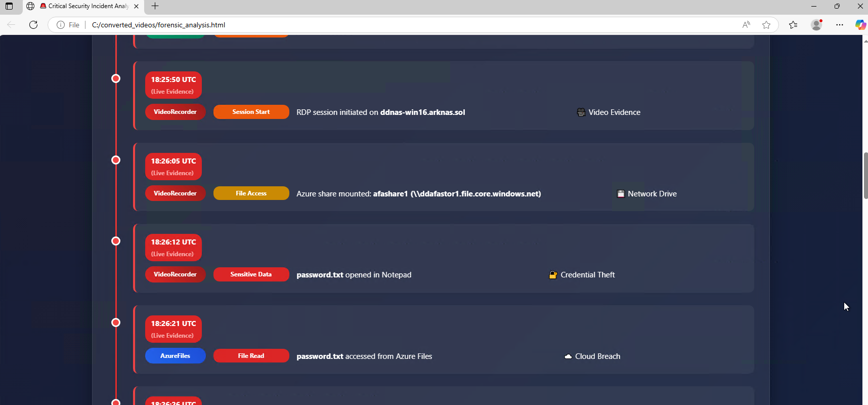Open the browser profile avatar
The height and width of the screenshot is (405, 868).
coord(816,25)
